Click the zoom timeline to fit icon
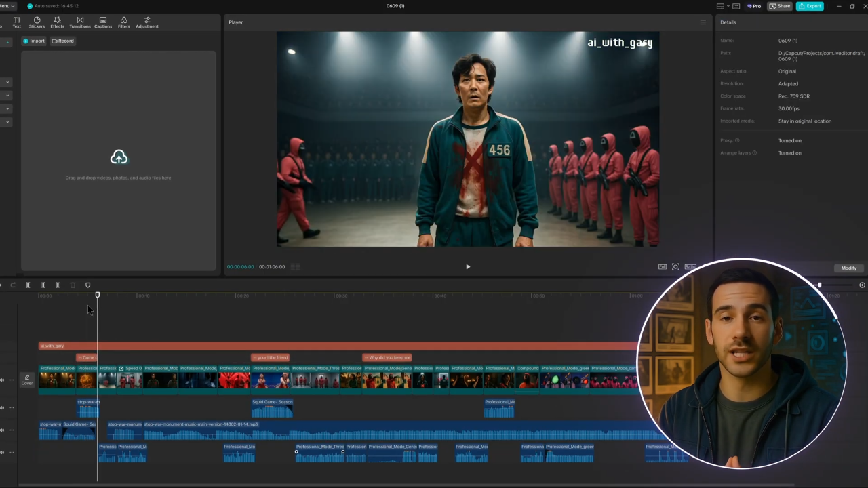This screenshot has height=488, width=868. point(862,285)
